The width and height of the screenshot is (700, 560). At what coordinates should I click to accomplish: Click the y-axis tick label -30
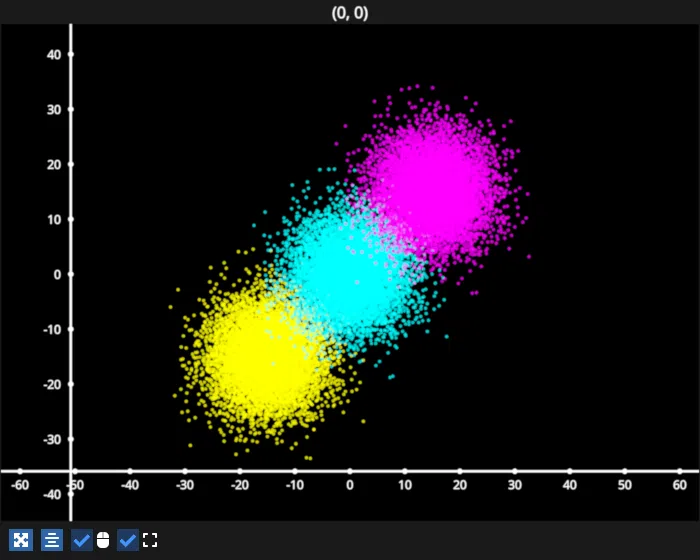52,440
